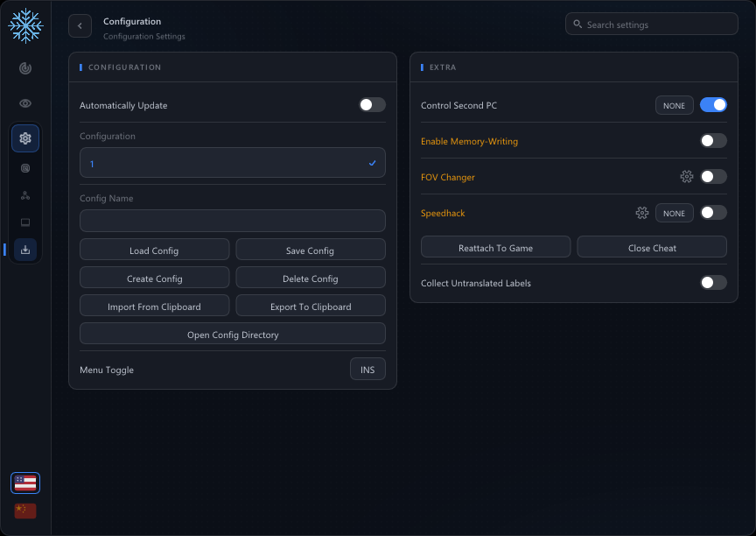The image size is (756, 536).
Task: Click the "Configuration Settings" subtitle
Action: 143,36
